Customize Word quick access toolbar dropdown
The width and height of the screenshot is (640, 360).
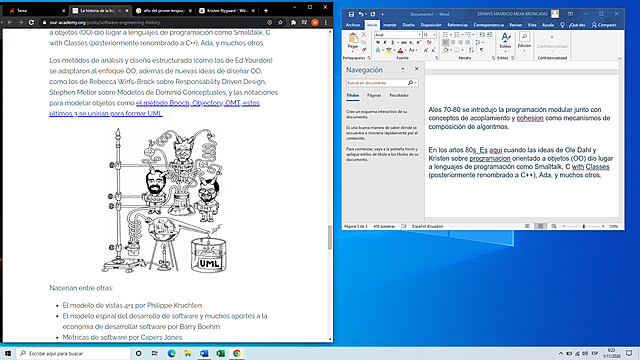[x=382, y=14]
